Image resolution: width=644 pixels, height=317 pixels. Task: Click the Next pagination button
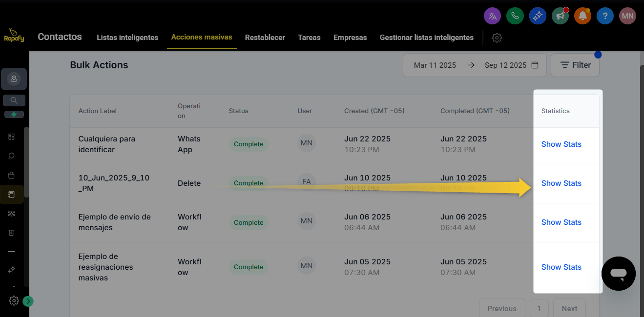[x=569, y=308]
